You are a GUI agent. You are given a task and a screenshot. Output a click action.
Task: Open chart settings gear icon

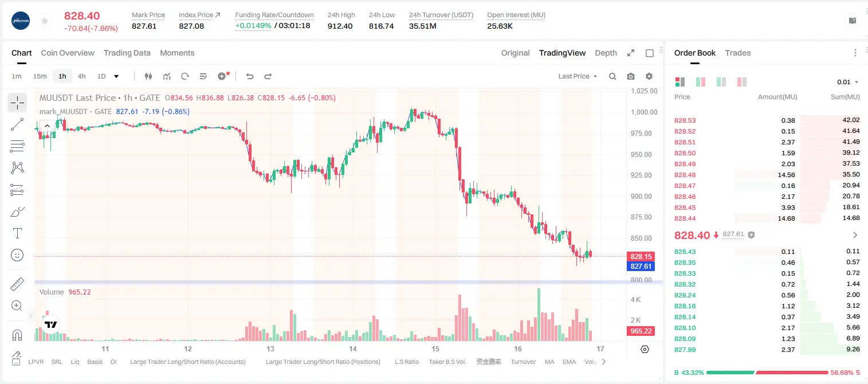coord(649,76)
